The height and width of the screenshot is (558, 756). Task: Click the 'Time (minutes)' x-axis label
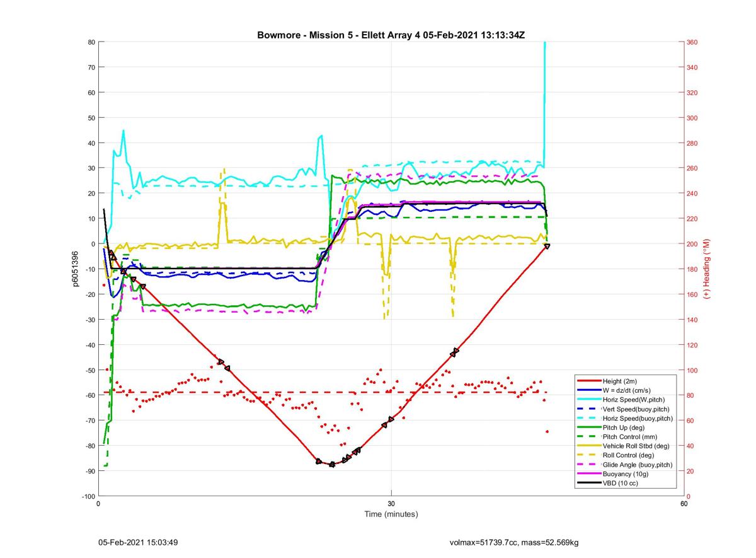(391, 514)
